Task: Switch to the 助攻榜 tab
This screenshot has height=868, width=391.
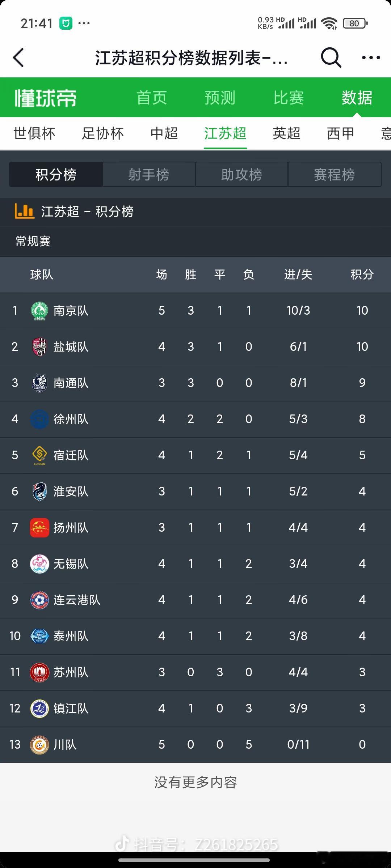Action: point(241,174)
